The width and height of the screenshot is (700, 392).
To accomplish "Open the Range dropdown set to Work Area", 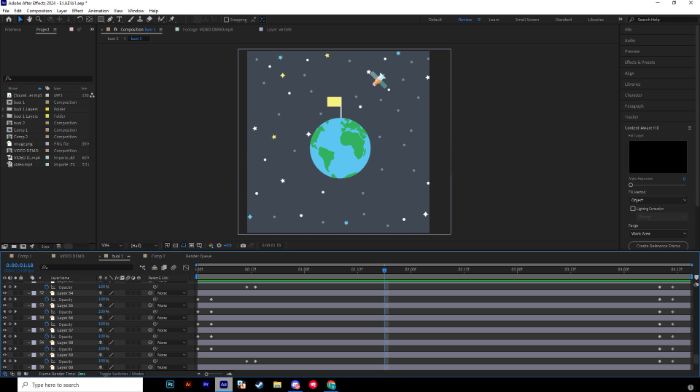I will (658, 234).
